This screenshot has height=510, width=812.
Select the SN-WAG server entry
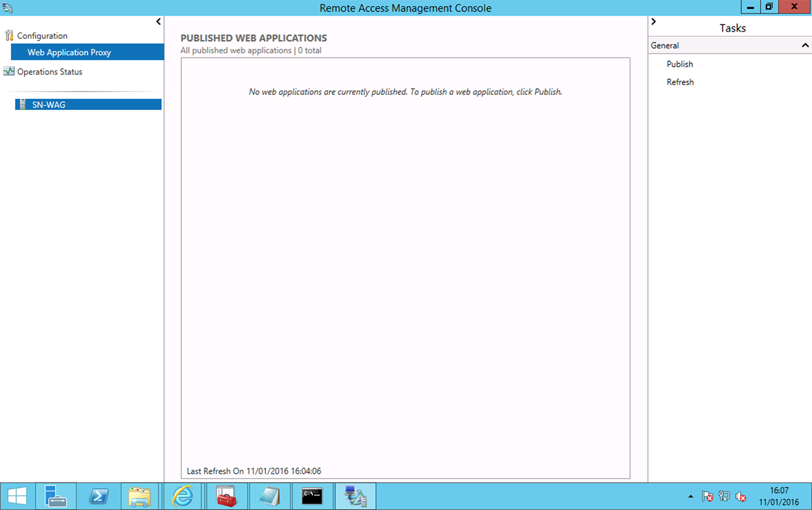(88, 104)
